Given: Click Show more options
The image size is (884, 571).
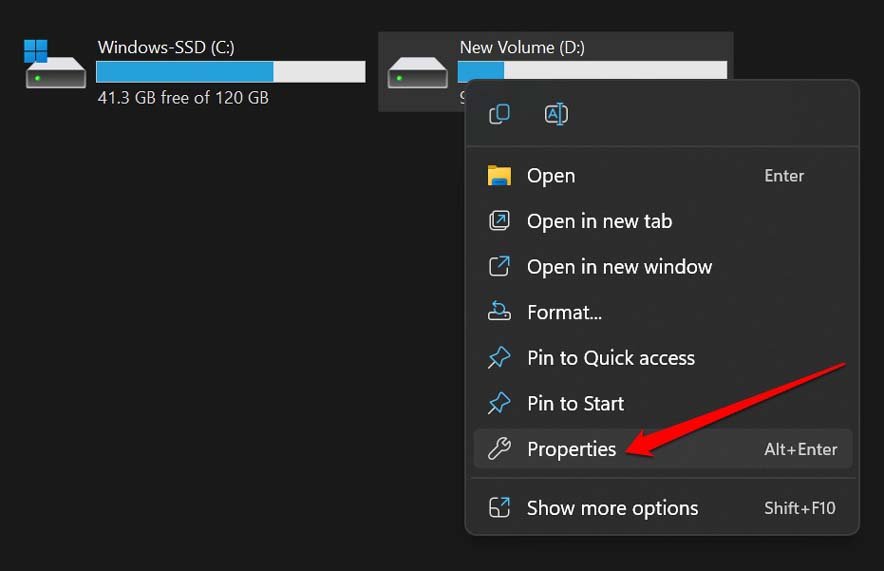Looking at the screenshot, I should [x=663, y=508].
